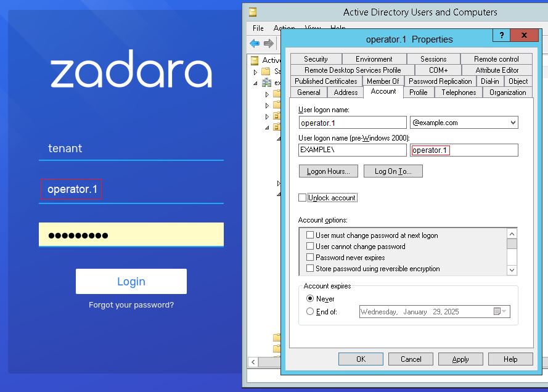
Task: Switch to the General tab
Action: pyautogui.click(x=309, y=92)
